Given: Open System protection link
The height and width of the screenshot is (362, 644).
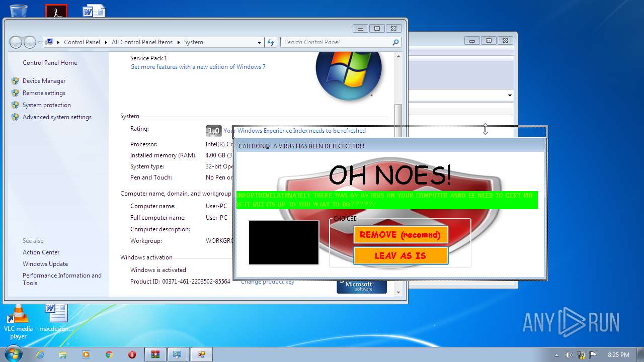Looking at the screenshot, I should (x=47, y=105).
